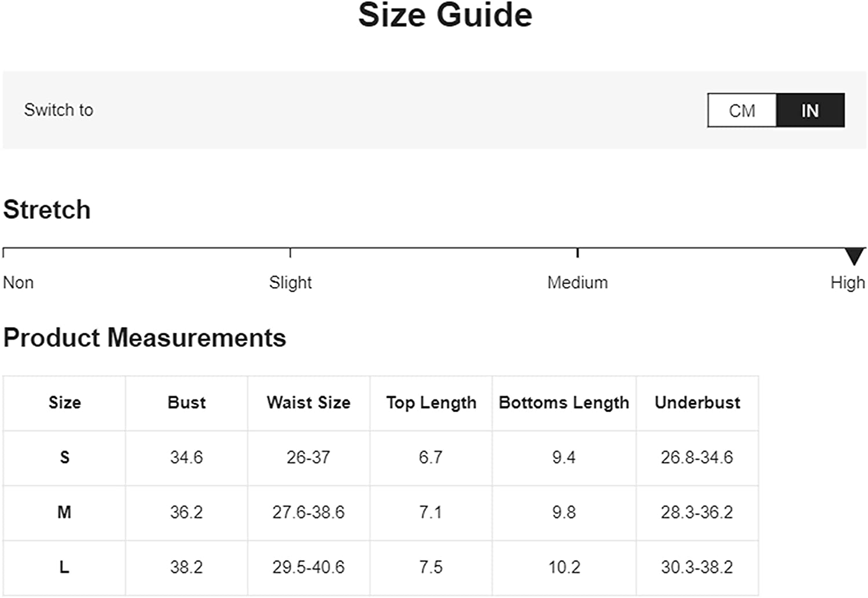Click the Underbust column header
Screen dimensions: 868x598
[x=697, y=402]
